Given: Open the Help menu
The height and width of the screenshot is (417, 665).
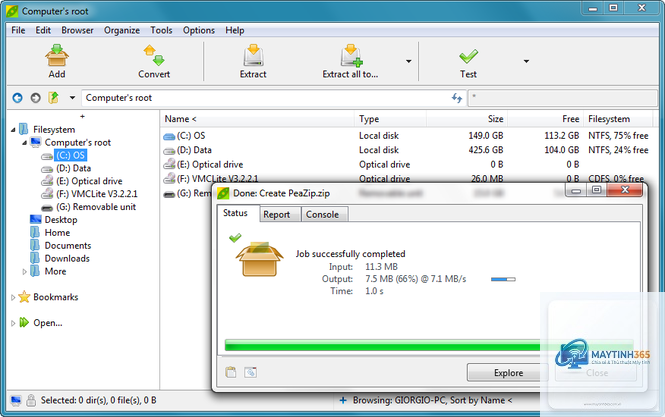Looking at the screenshot, I should click(235, 31).
